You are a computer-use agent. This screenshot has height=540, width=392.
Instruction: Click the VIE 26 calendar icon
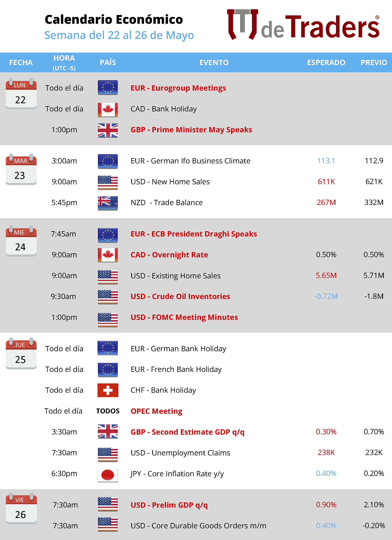pos(21,508)
